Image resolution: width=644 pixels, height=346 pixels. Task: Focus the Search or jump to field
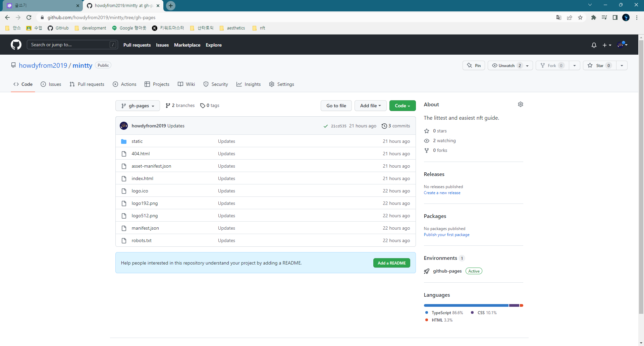72,45
